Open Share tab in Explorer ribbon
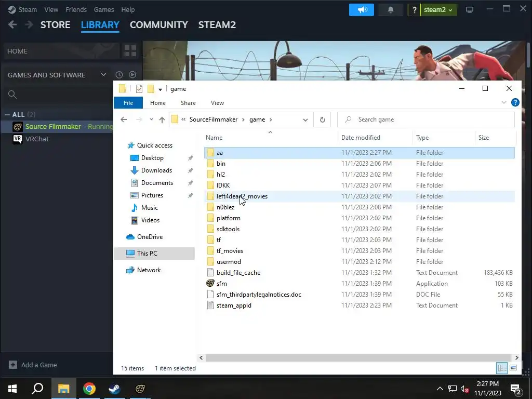The height and width of the screenshot is (399, 532). coord(188,103)
